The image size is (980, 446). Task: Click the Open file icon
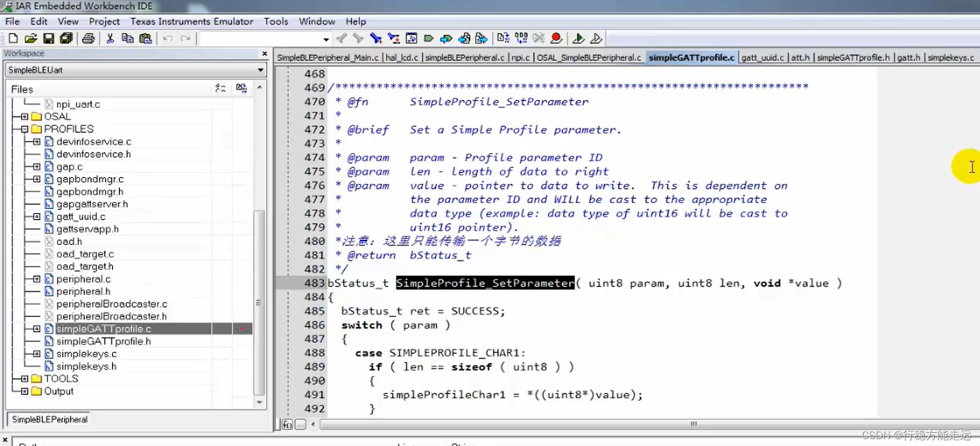click(31, 38)
